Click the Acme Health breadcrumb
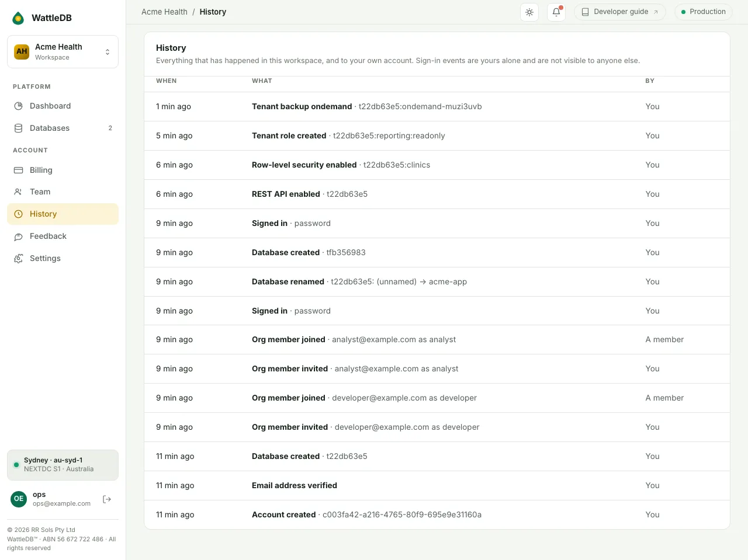The height and width of the screenshot is (560, 748). point(164,12)
